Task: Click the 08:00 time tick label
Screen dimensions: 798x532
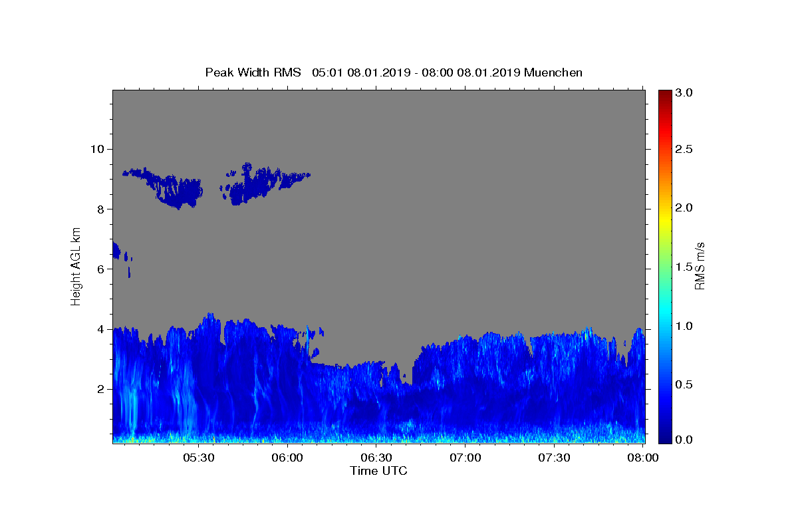Action: pyautogui.click(x=642, y=458)
